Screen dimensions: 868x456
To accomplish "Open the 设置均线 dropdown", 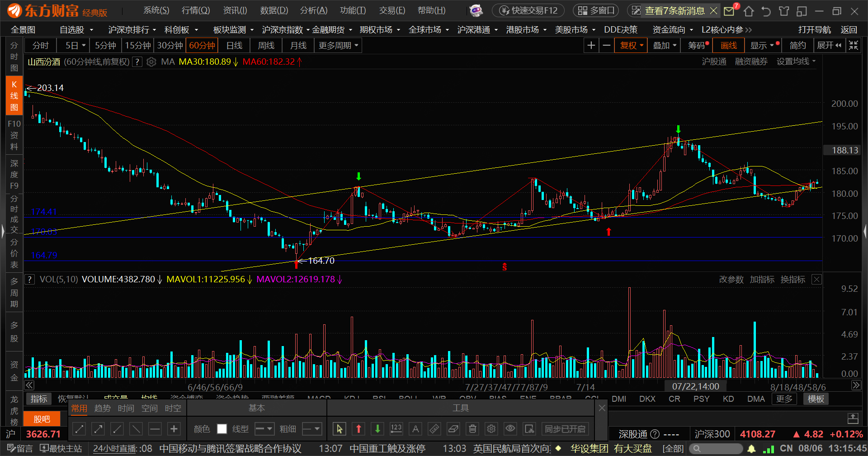I will coord(796,62).
